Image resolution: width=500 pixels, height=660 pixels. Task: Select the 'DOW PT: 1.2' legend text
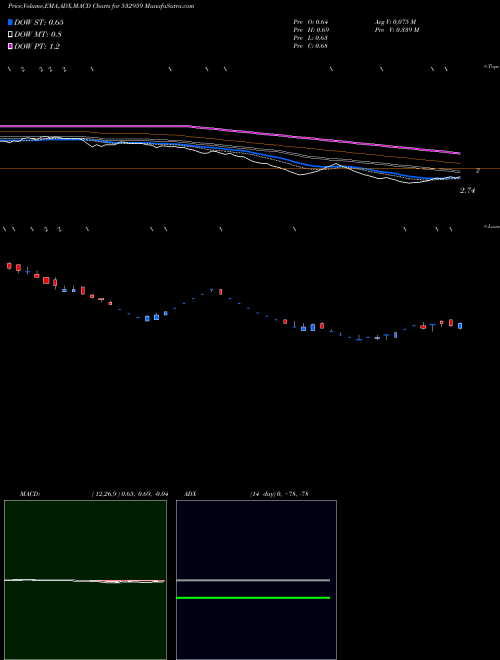tap(37, 46)
